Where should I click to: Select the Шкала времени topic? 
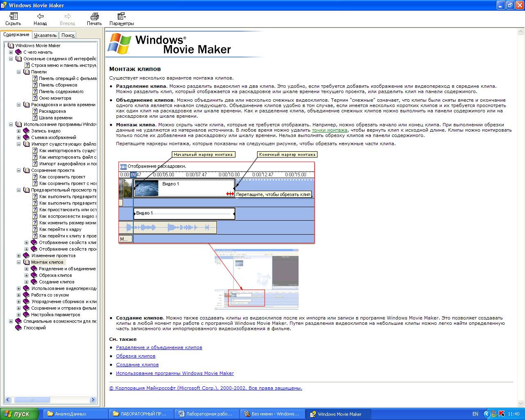(x=56, y=118)
